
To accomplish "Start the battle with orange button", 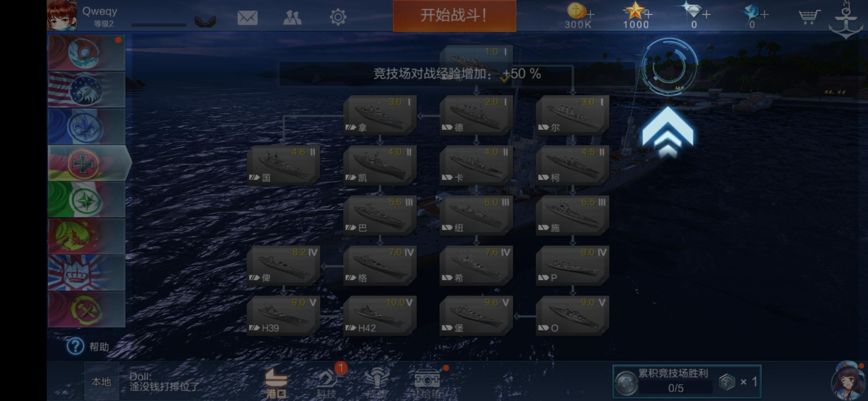I will (454, 16).
